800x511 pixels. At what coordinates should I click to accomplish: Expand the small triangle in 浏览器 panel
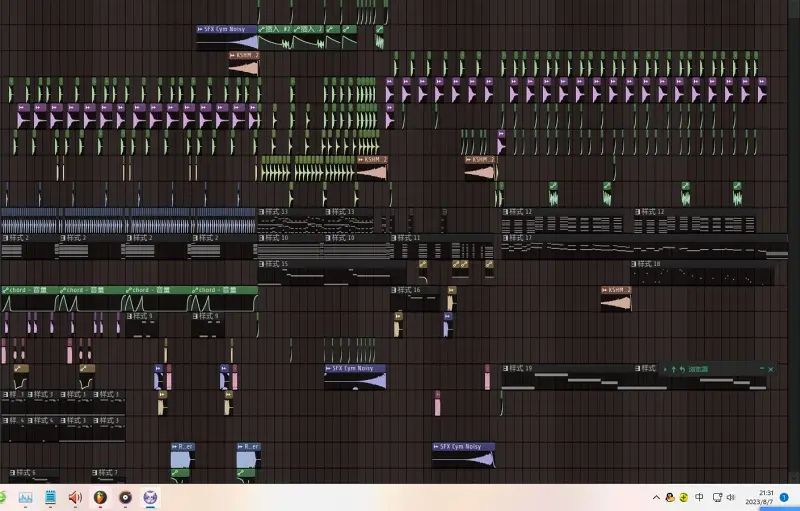coord(665,369)
